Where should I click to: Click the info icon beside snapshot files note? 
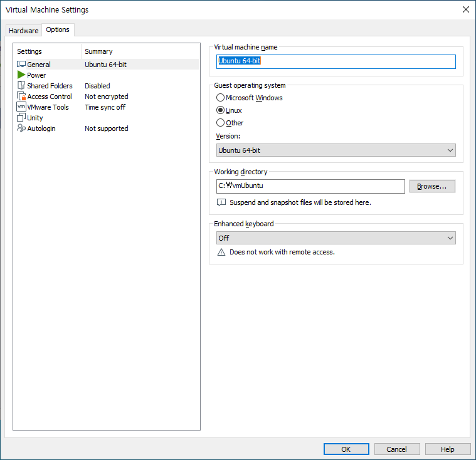point(221,202)
